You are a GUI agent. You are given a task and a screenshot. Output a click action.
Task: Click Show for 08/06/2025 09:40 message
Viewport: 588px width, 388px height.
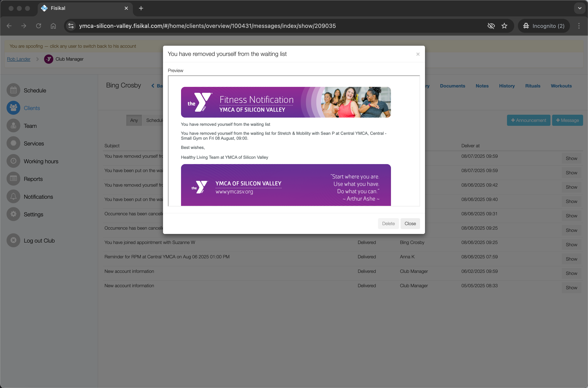tap(571, 201)
